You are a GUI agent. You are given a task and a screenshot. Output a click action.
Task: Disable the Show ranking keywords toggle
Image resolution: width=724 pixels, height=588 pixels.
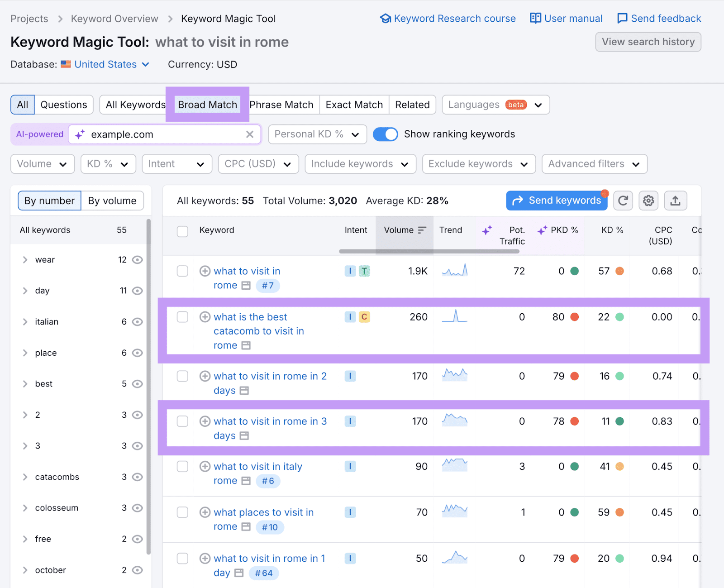[385, 134]
